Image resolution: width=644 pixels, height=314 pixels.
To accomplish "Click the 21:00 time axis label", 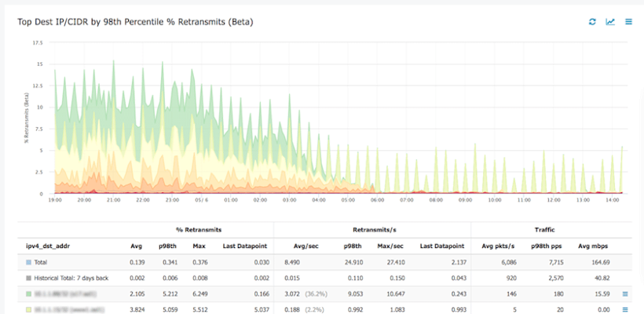I will click(x=113, y=200).
